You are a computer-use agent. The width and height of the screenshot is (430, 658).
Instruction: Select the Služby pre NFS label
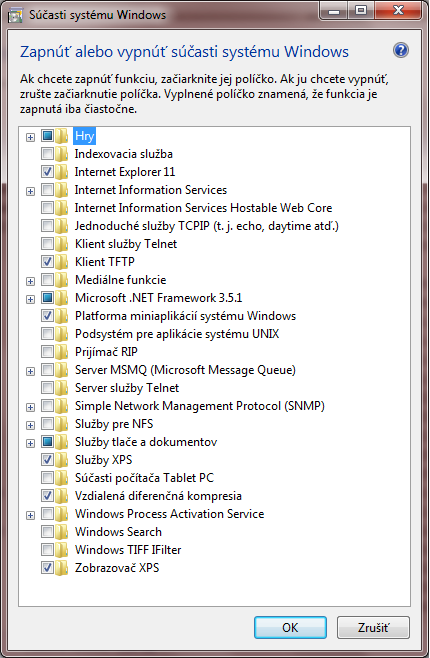tap(114, 424)
